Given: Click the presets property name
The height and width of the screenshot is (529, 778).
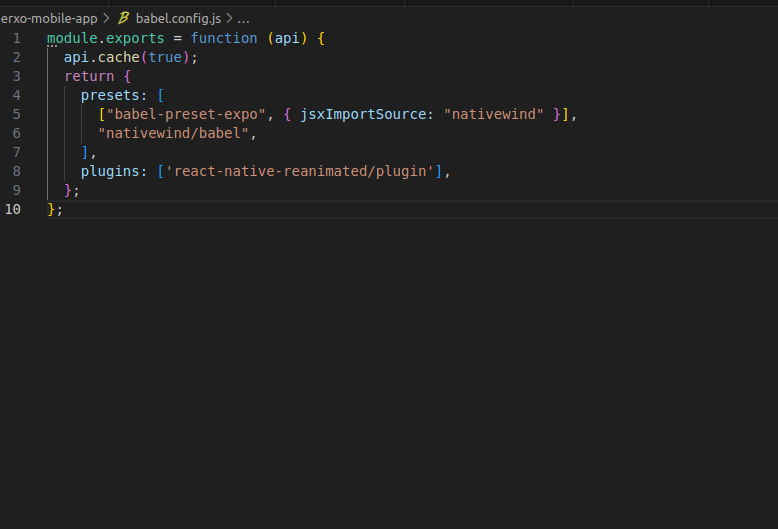Looking at the screenshot, I should [x=110, y=95].
